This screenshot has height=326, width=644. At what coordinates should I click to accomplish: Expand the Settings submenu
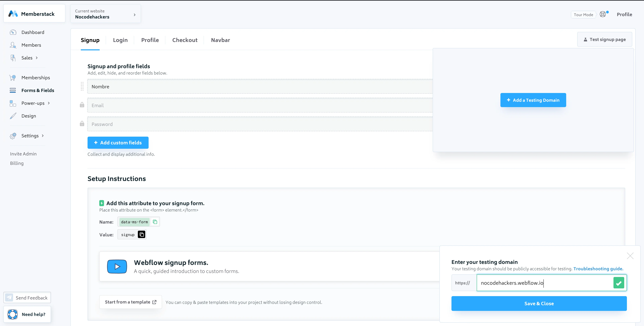point(43,136)
